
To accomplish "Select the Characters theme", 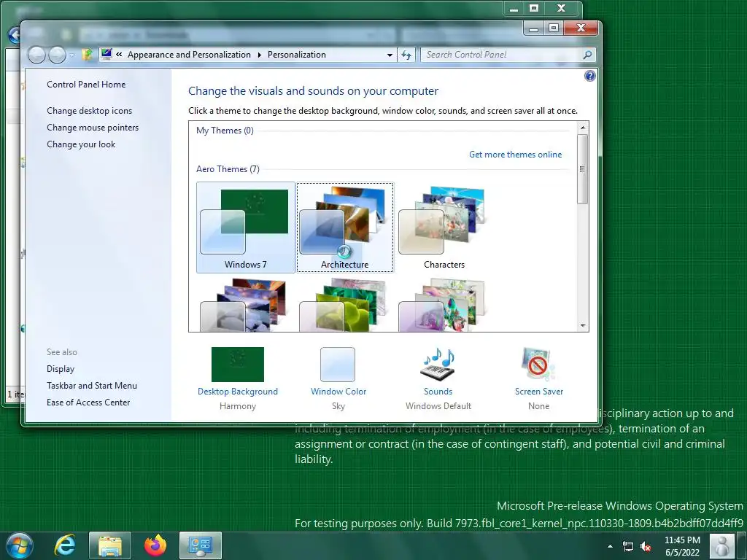I will [x=444, y=227].
